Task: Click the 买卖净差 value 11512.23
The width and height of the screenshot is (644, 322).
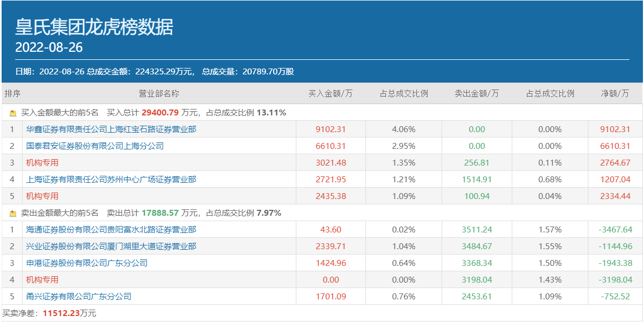Action: [x=61, y=313]
